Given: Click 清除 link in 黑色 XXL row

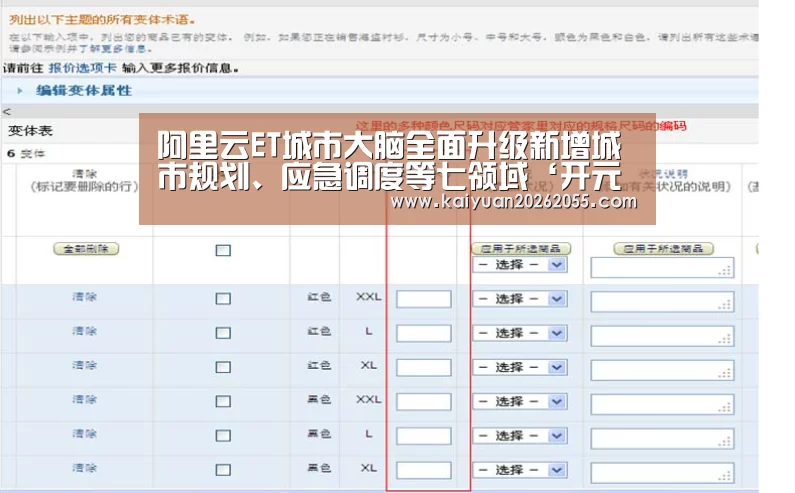Looking at the screenshot, I should click(84, 399).
